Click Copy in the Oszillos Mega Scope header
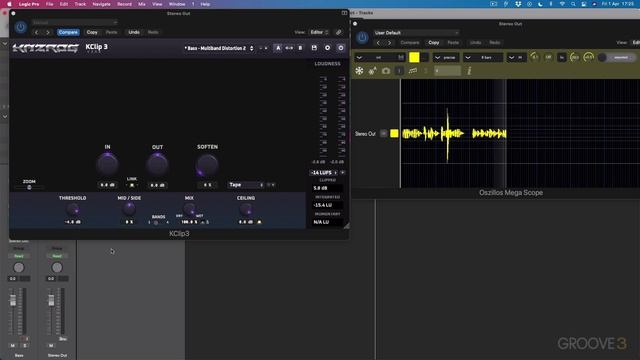Image resolution: width=640 pixels, height=360 pixels. [433, 43]
